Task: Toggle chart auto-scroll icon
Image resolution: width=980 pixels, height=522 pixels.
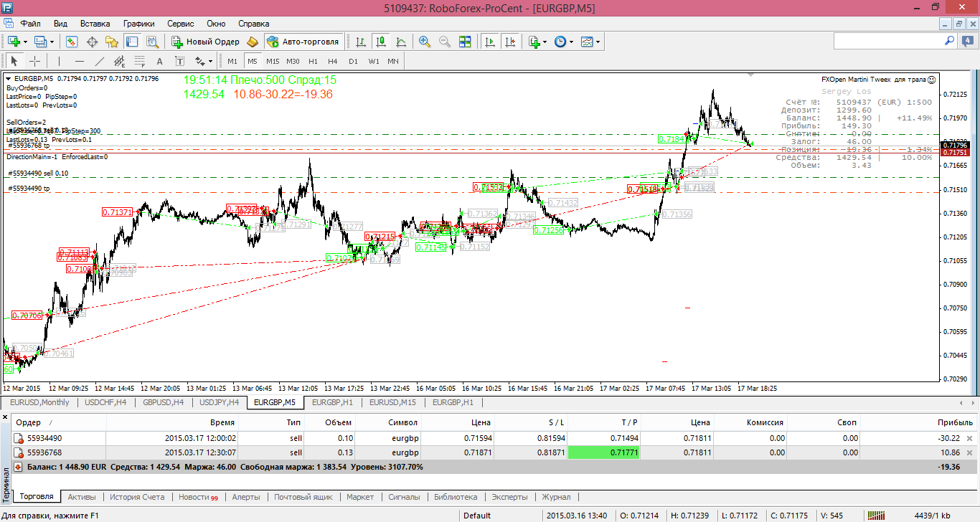Action: pyautogui.click(x=490, y=42)
